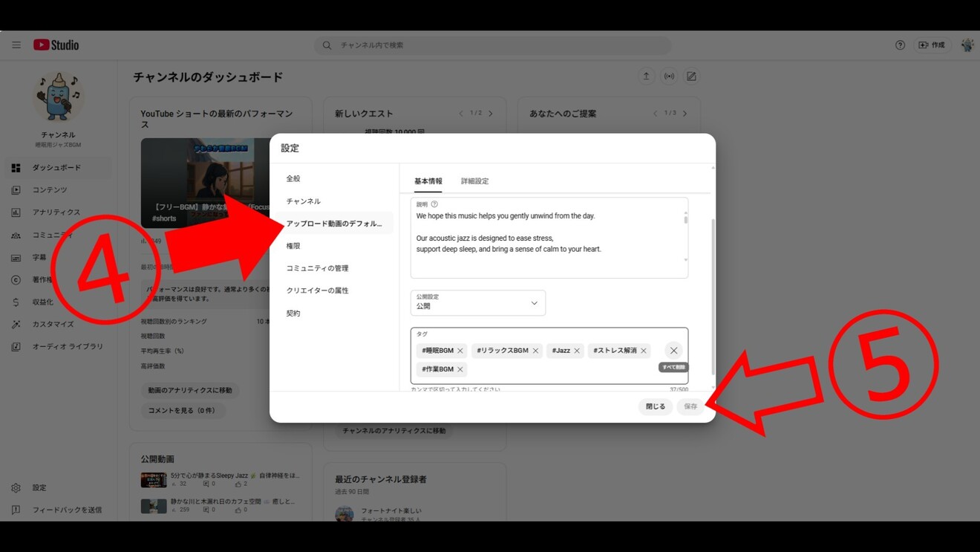
Task: Select アップロード動画のデフォルト設定 in settings
Action: coord(333,224)
